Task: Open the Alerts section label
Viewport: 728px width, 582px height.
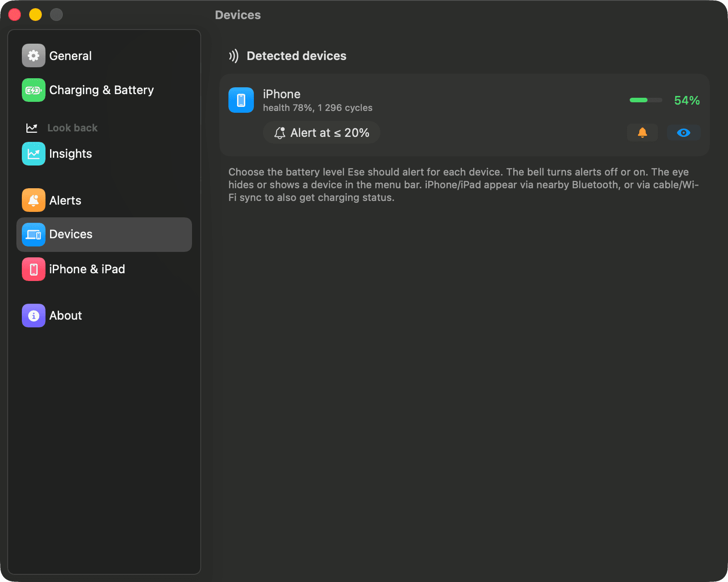Action: (65, 201)
